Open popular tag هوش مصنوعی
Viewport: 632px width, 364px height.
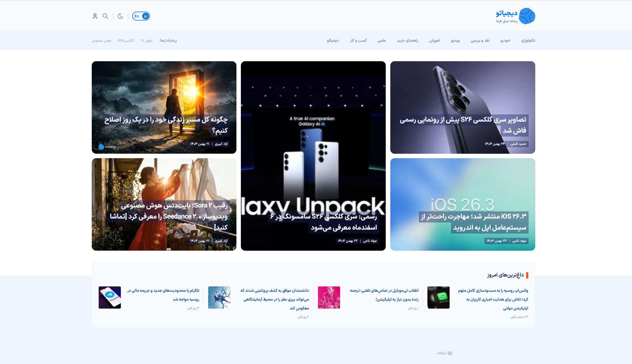pos(101,40)
